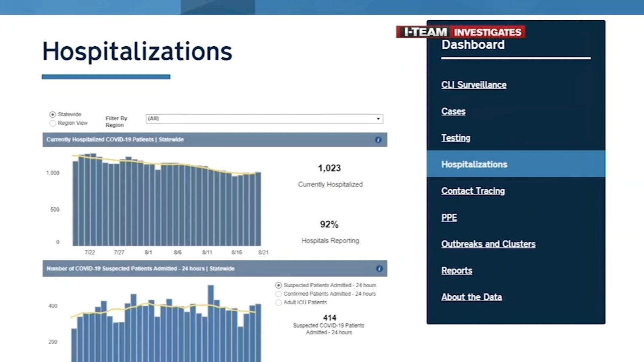Image resolution: width=644 pixels, height=362 pixels.
Task: Click the dropdown arrow on region filter
Action: [x=378, y=119]
